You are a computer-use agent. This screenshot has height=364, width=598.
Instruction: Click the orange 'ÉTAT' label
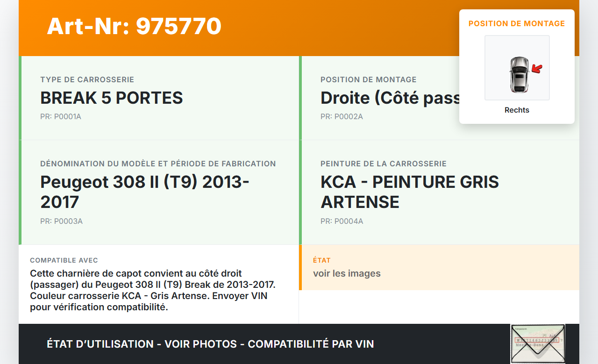click(x=322, y=260)
